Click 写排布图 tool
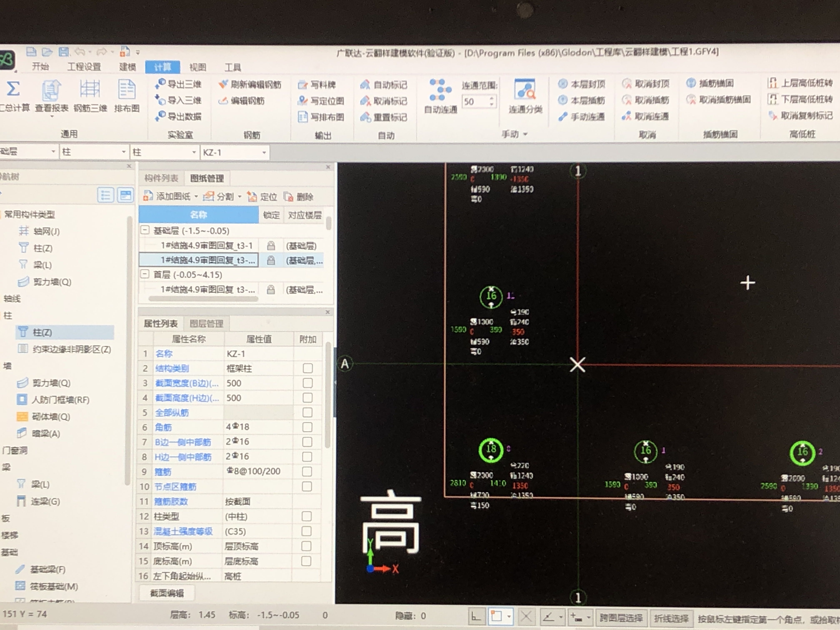The width and height of the screenshot is (840, 630). pos(321,117)
